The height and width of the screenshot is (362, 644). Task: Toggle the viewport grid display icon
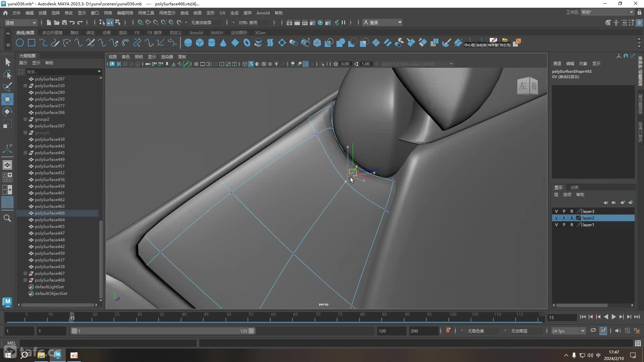(196, 64)
